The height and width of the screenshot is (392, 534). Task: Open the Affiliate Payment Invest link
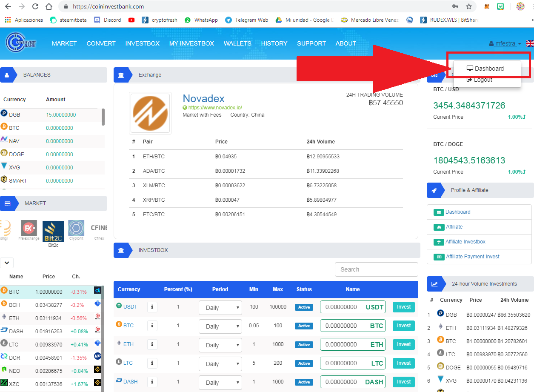[x=472, y=257]
